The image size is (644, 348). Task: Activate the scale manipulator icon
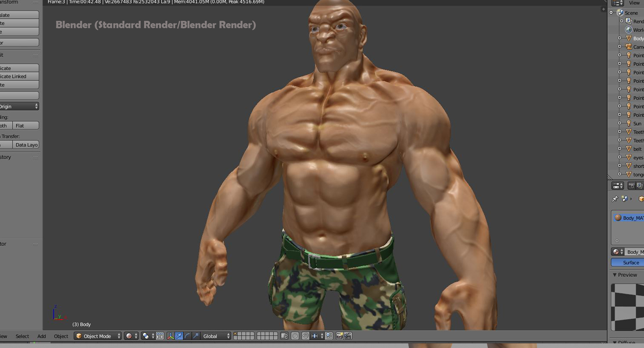pos(196,336)
